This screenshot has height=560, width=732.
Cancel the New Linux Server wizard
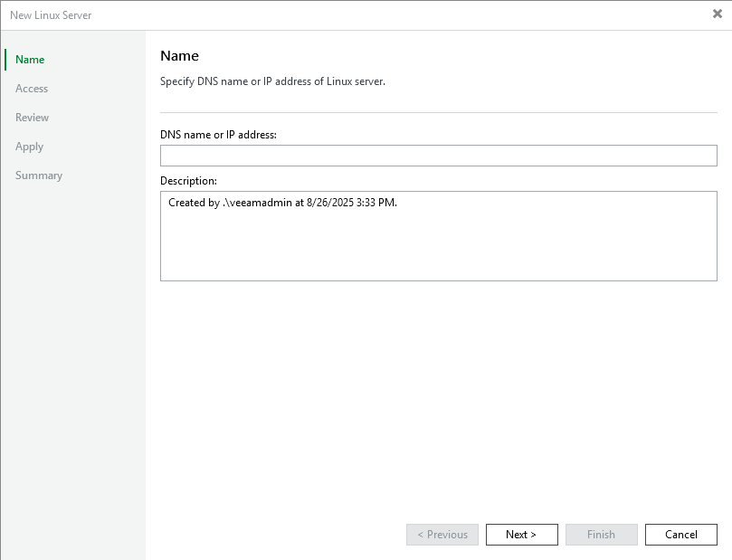680,535
